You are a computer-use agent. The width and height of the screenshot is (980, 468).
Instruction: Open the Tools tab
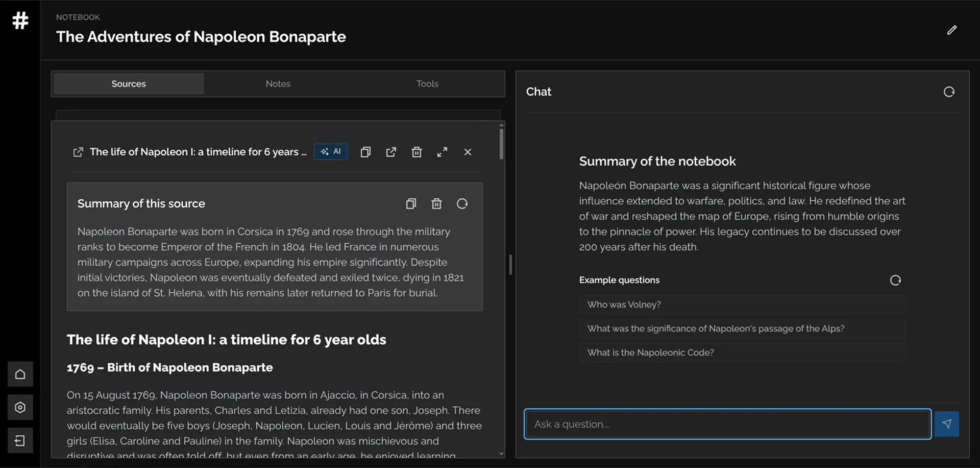[427, 83]
